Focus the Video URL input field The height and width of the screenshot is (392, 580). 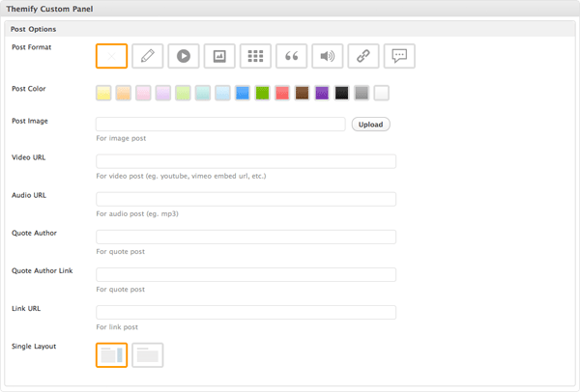[246, 161]
